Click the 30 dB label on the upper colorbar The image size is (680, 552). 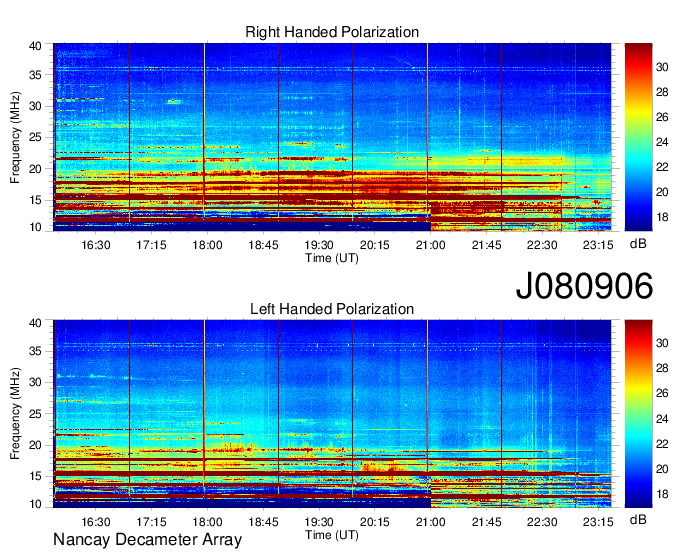[662, 67]
